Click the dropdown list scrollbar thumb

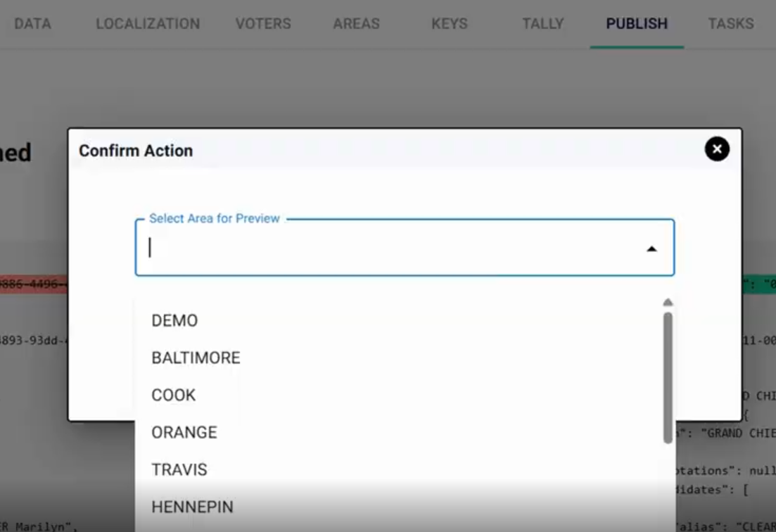[668, 378]
